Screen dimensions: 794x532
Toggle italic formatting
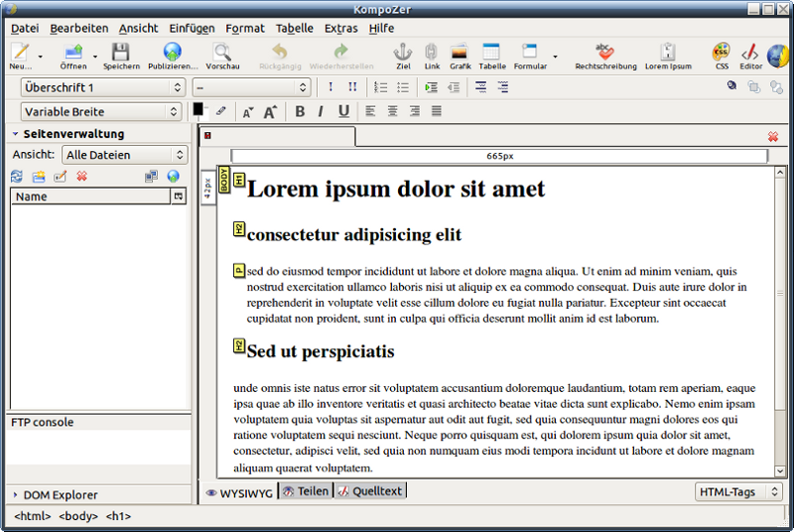point(321,111)
